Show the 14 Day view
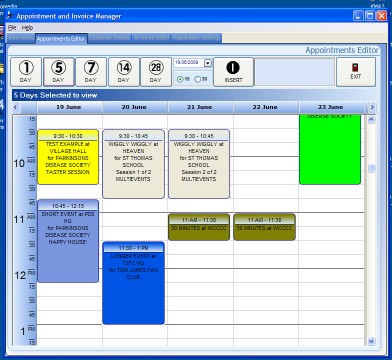392x360 pixels. click(x=124, y=72)
